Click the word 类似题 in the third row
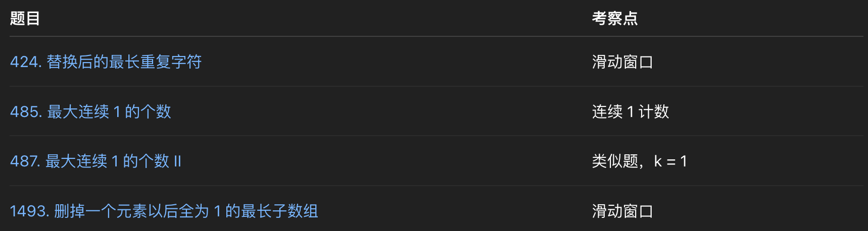Viewport: 868px width, 231px height. pyautogui.click(x=615, y=161)
